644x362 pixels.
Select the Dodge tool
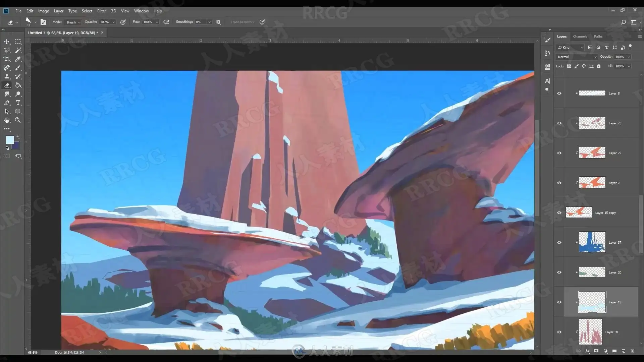[x=18, y=94]
